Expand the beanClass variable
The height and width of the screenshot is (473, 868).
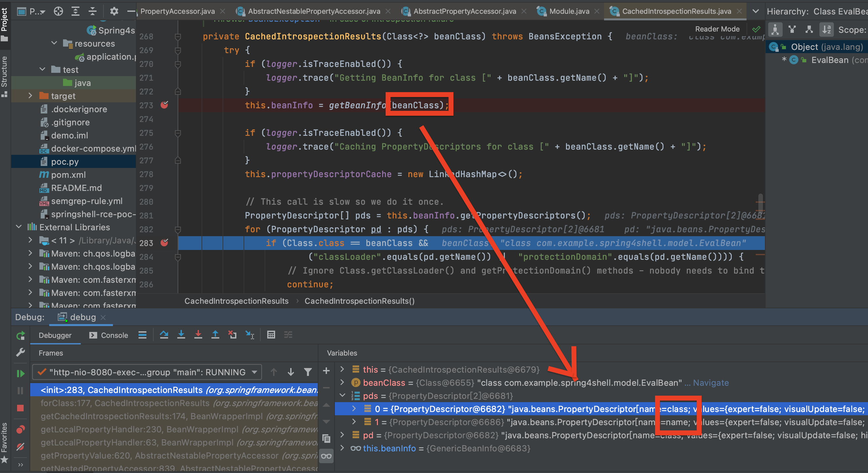click(342, 382)
